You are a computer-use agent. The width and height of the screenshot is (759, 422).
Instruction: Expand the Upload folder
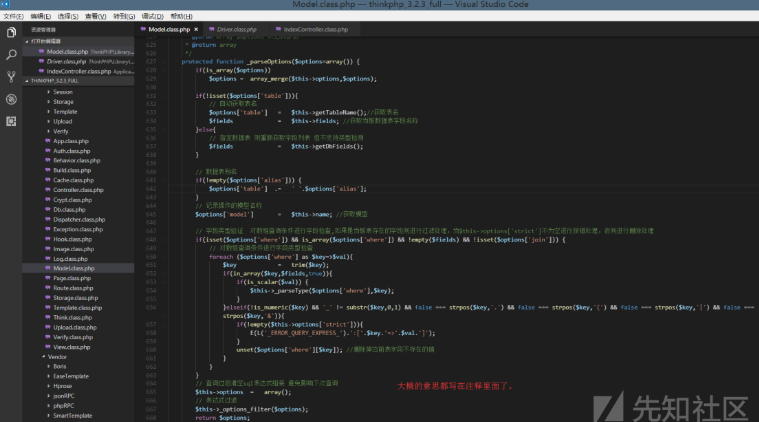point(48,121)
